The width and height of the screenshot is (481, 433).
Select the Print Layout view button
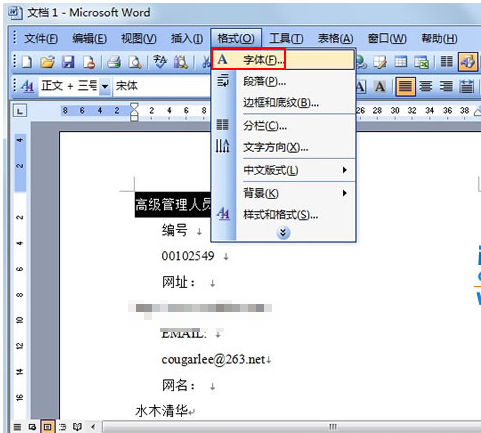(47, 427)
